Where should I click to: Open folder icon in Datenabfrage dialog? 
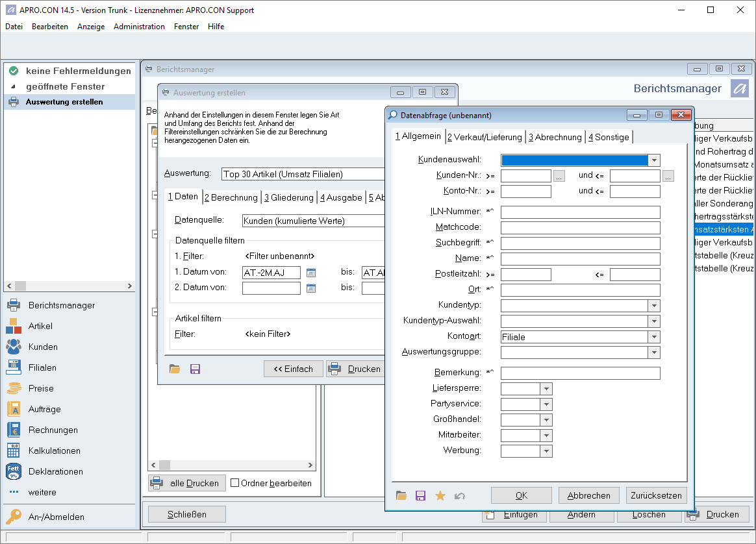pyautogui.click(x=401, y=496)
